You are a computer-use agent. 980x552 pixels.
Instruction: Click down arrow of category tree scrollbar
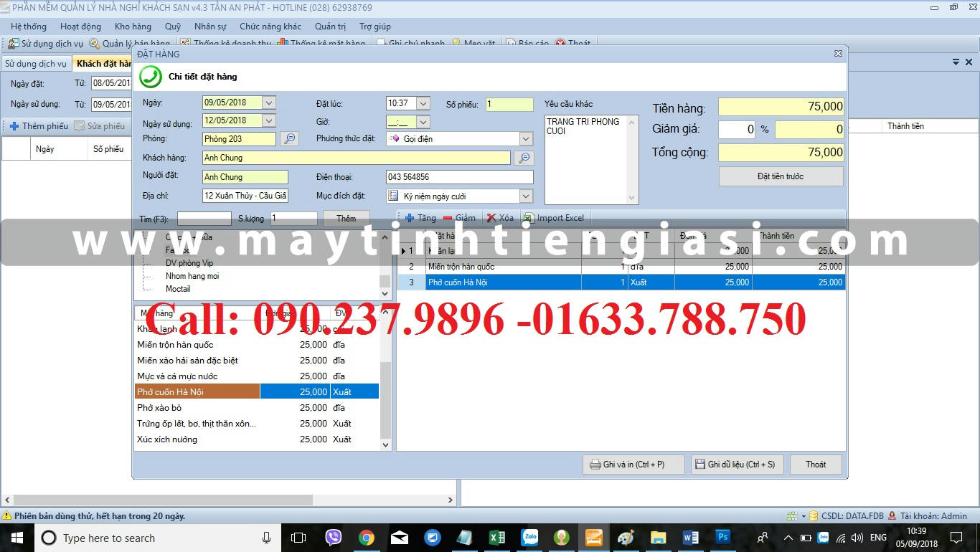(x=385, y=293)
